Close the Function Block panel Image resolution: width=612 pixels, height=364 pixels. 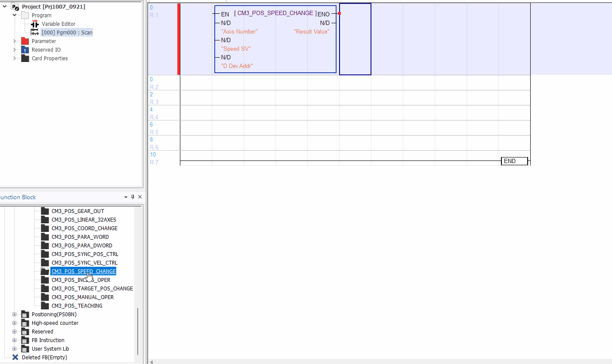(x=140, y=197)
